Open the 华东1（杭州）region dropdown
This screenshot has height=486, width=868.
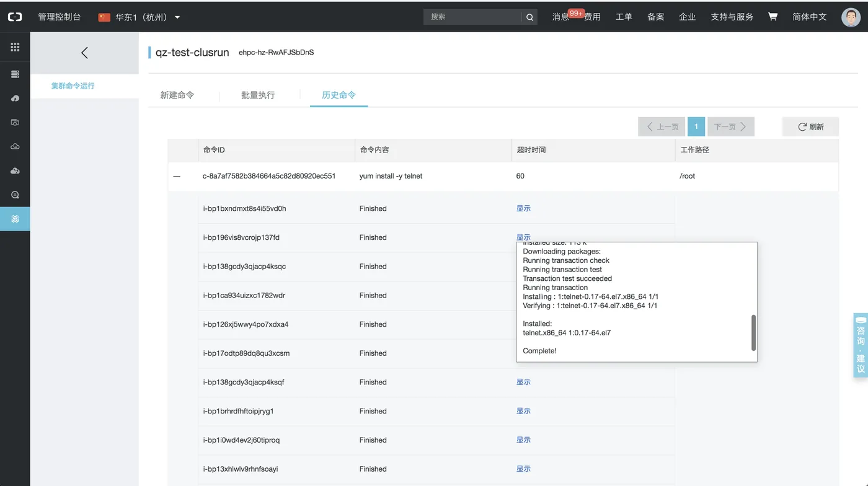pos(139,17)
